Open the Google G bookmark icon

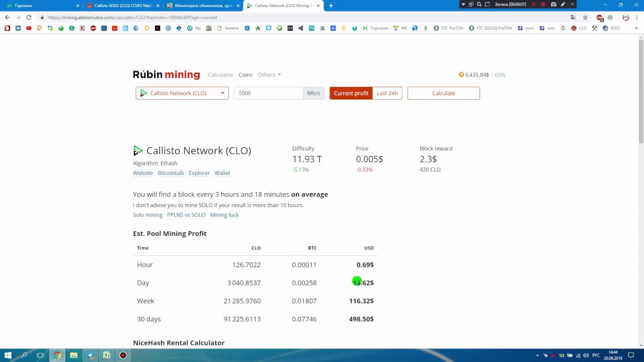coord(563,28)
